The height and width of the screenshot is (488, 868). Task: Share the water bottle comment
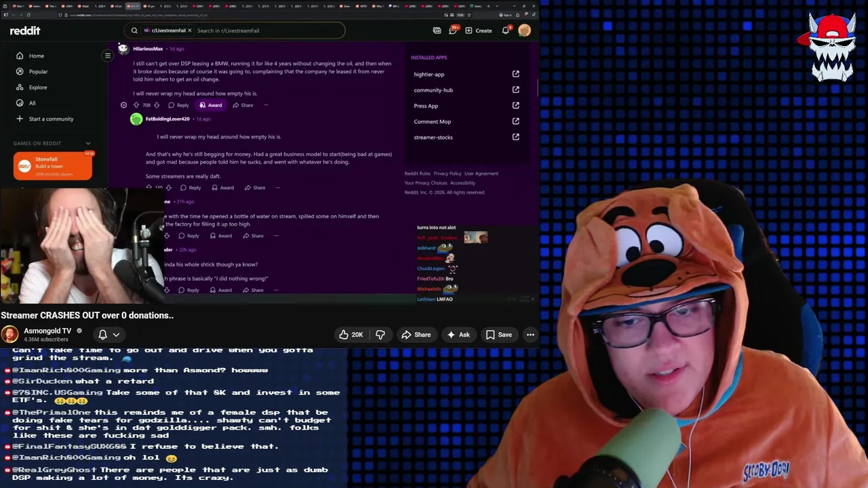tap(252, 236)
